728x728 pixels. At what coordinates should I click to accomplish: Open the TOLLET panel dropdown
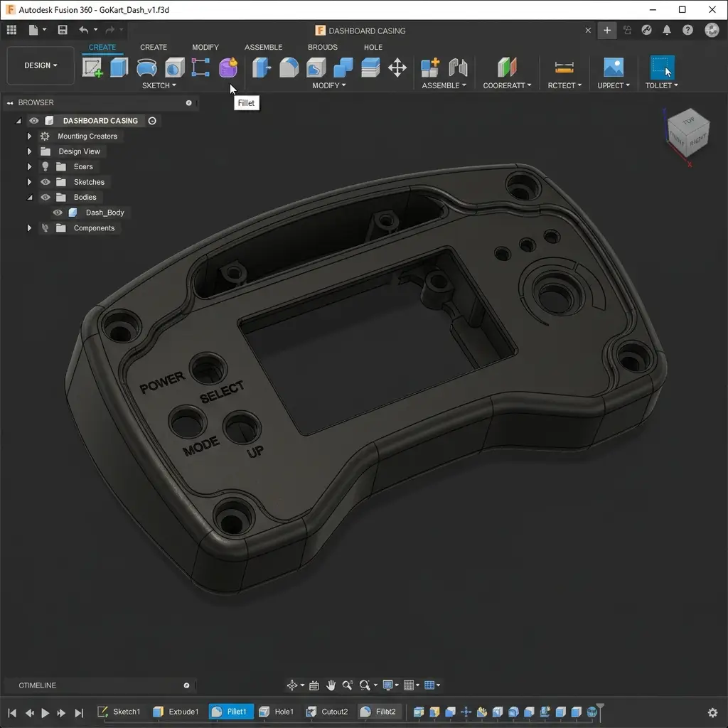662,85
